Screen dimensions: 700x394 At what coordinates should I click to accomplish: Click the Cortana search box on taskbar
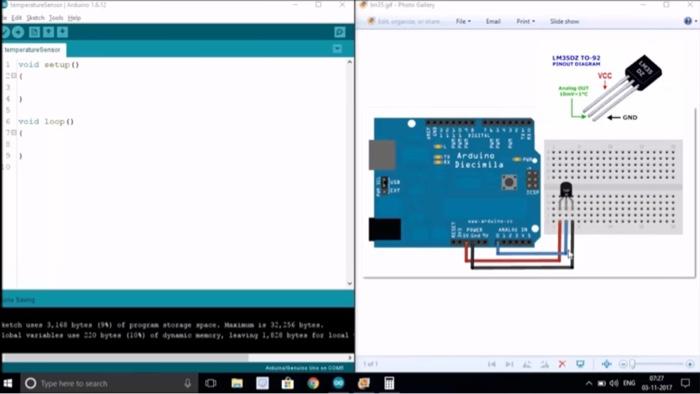pos(109,383)
